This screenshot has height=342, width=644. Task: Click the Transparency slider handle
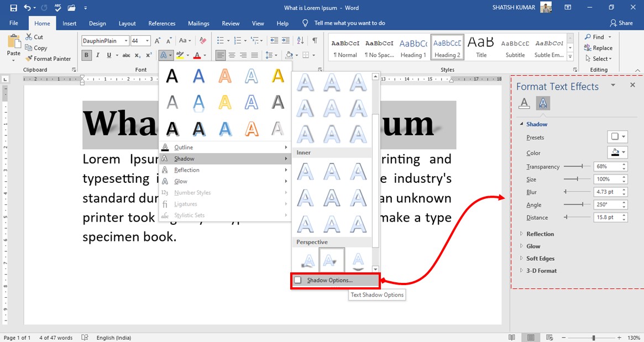point(582,166)
